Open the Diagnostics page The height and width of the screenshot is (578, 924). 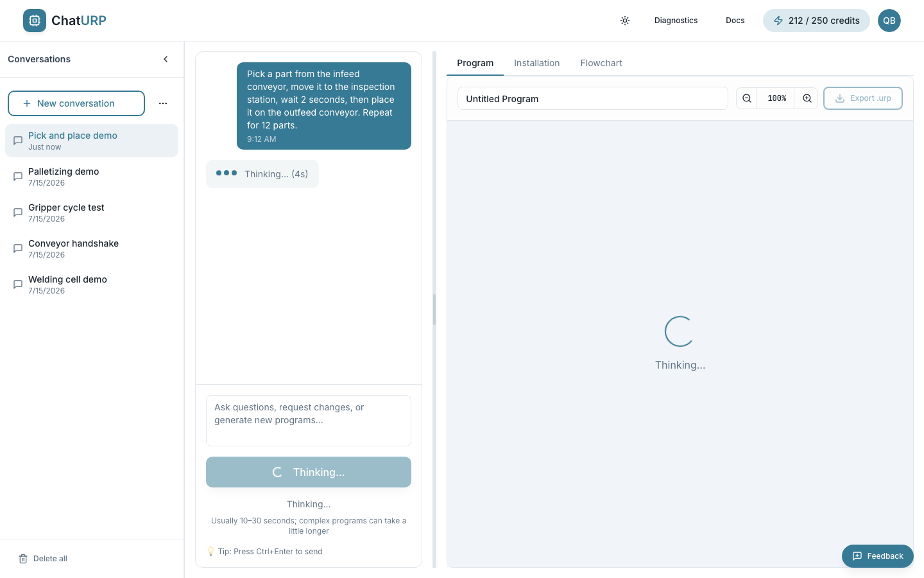[676, 21]
